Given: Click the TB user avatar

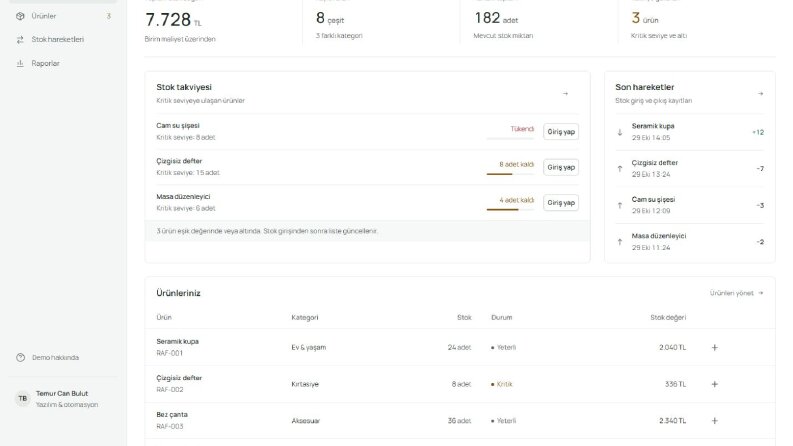Looking at the screenshot, I should 23,398.
